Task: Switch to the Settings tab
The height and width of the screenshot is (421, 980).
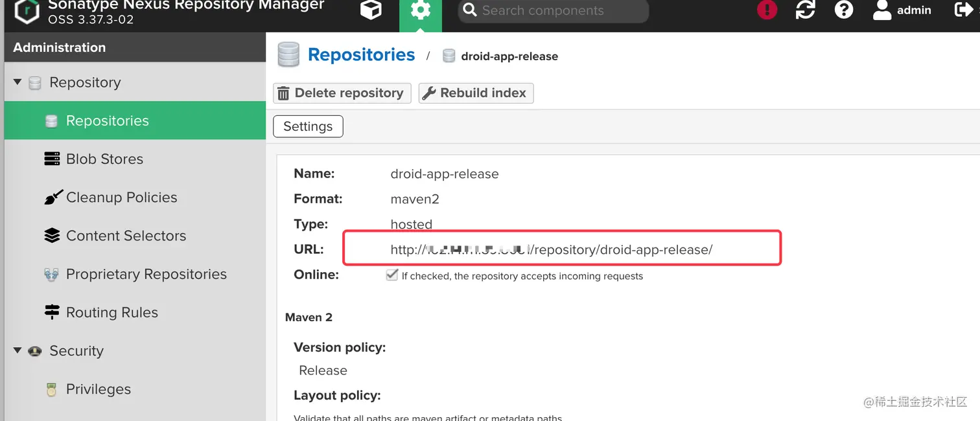Action: (x=308, y=126)
